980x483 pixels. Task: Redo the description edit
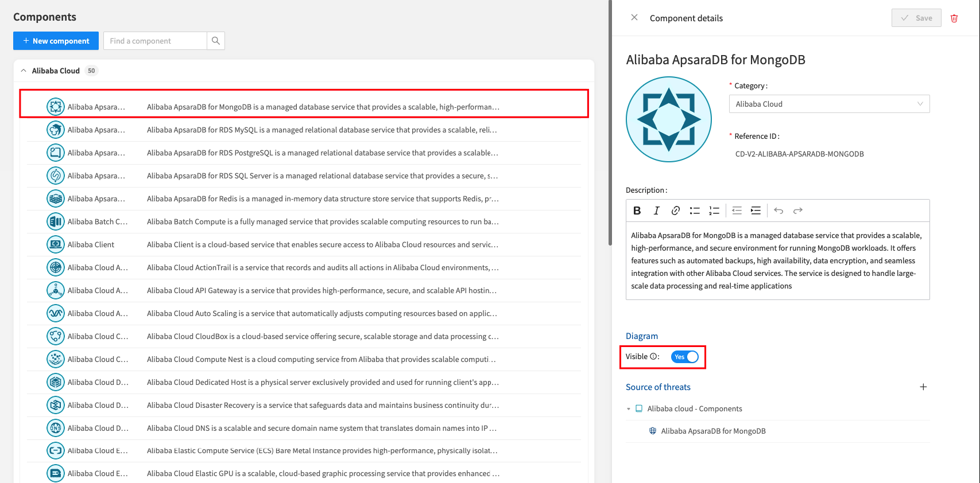coord(798,211)
